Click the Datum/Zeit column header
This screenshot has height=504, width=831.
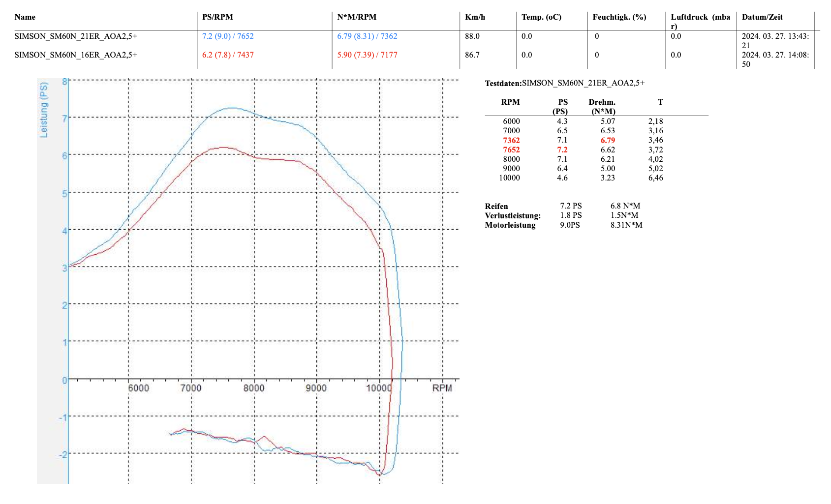(762, 17)
